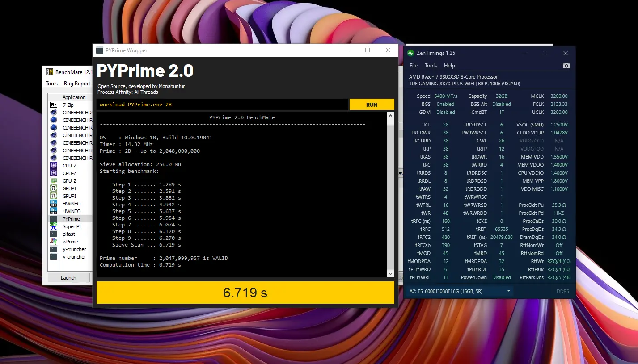Select the Super PI icon in BenchMate list
The width and height of the screenshot is (638, 364).
click(x=54, y=226)
